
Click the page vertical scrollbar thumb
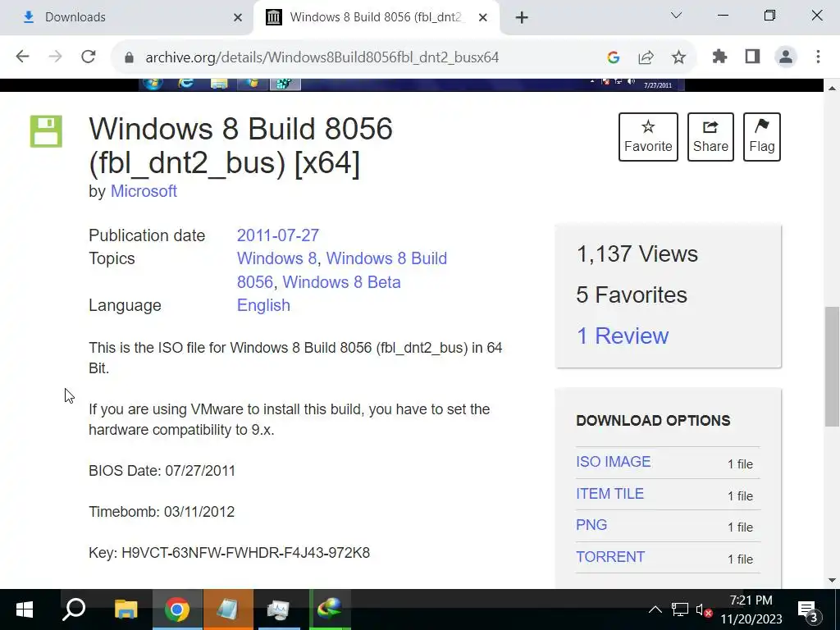click(x=832, y=367)
